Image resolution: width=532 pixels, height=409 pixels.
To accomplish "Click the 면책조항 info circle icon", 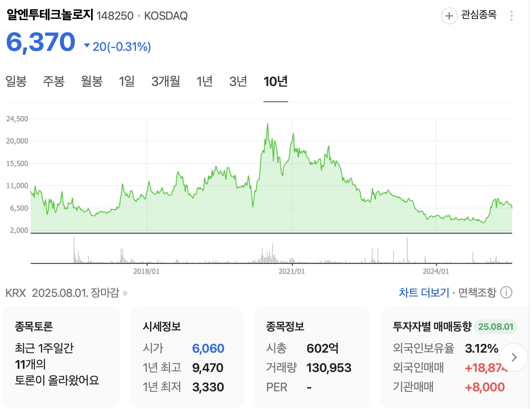I will [506, 293].
